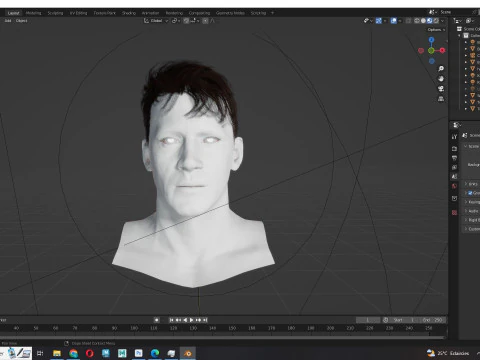The image size is (480, 360).
Task: Click the current frame number field
Action: tap(368, 320)
